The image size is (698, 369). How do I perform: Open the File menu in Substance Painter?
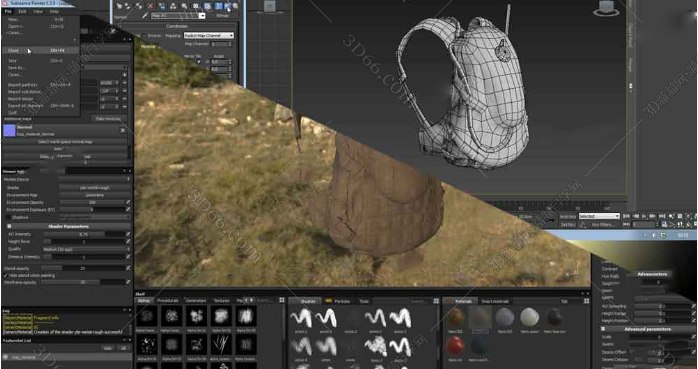click(x=8, y=12)
